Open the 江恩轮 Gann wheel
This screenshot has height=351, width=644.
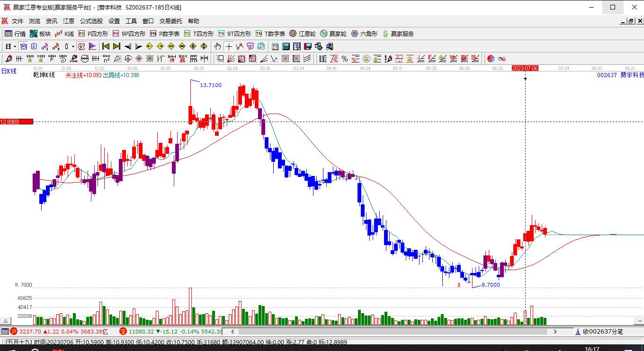(303, 34)
